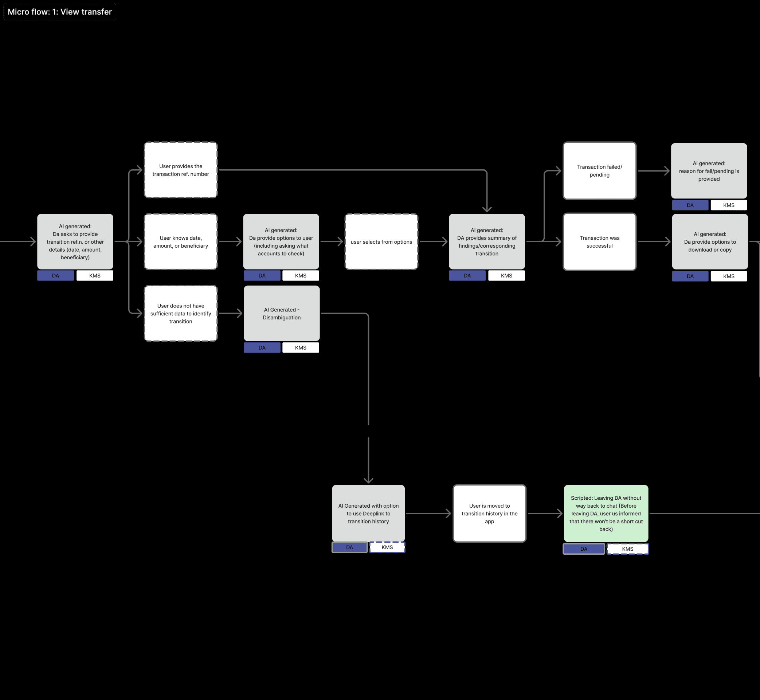Select 'User provides the transaction ref. number' node
The height and width of the screenshot is (700, 760).
[181, 170]
